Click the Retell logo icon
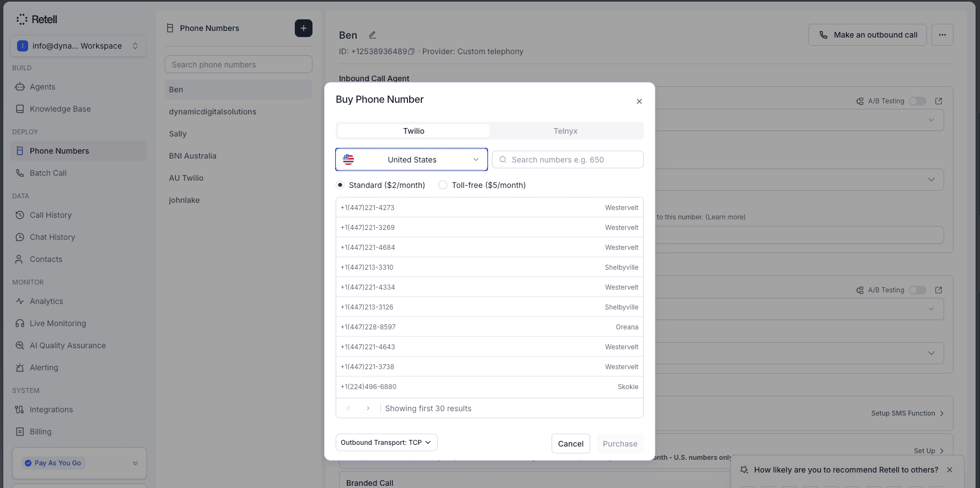980x488 pixels. pyautogui.click(x=22, y=19)
